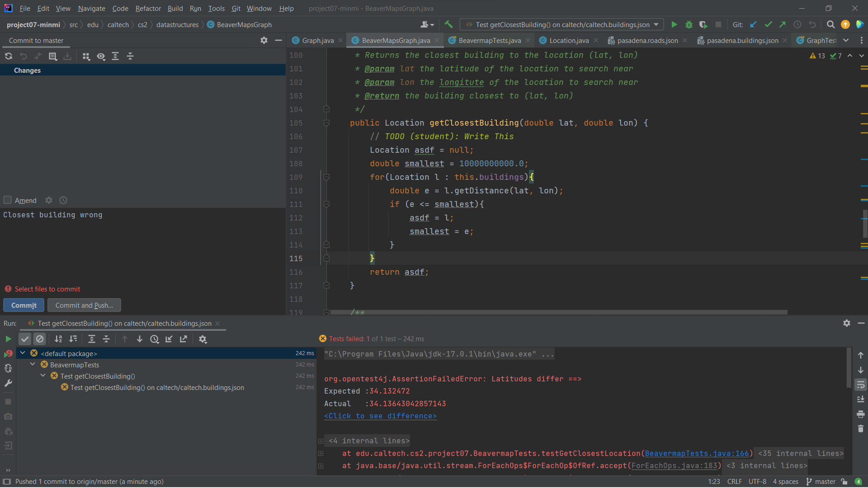Click the Commit and Push button
This screenshot has width=868, height=488.
point(84,305)
